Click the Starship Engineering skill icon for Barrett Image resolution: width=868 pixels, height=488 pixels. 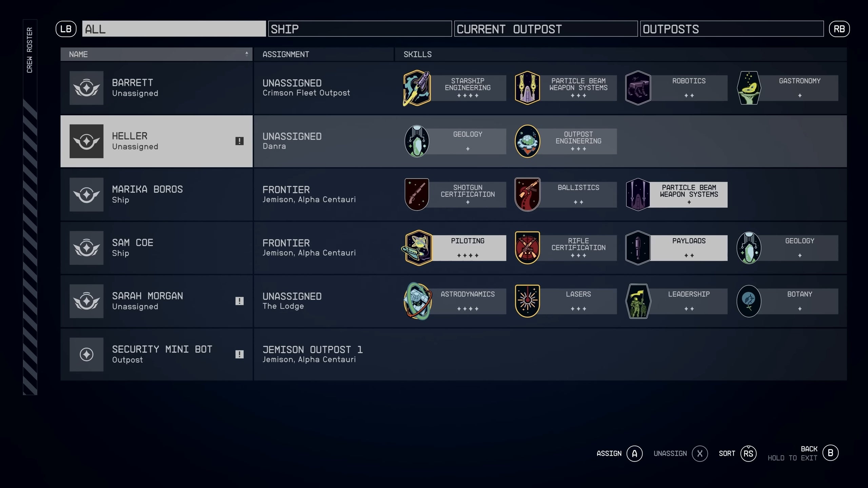pos(417,87)
